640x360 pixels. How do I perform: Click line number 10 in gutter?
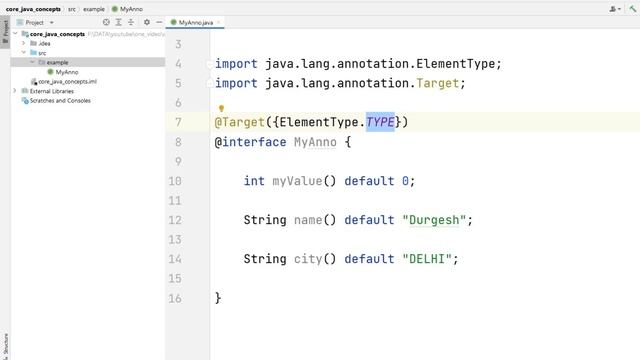point(175,181)
